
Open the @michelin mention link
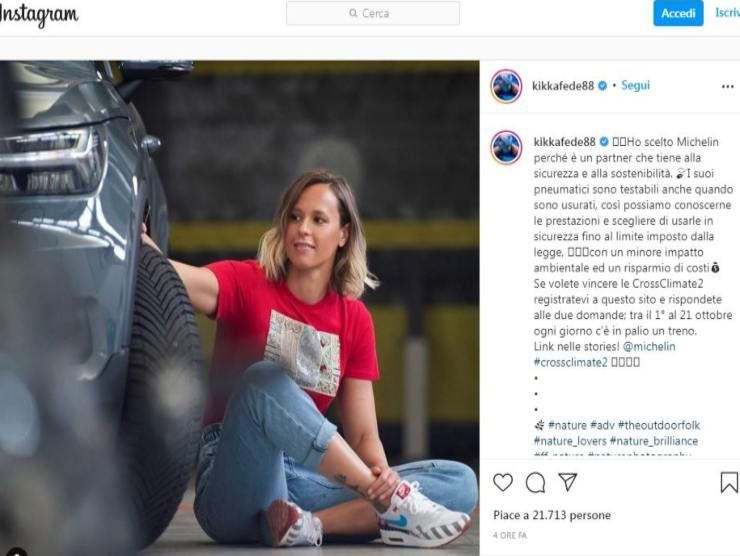tap(649, 346)
